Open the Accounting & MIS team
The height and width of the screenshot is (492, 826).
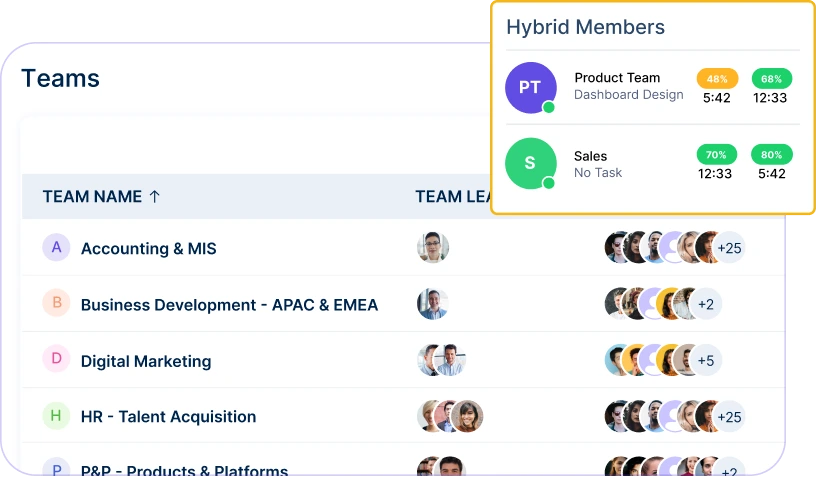tap(149, 248)
